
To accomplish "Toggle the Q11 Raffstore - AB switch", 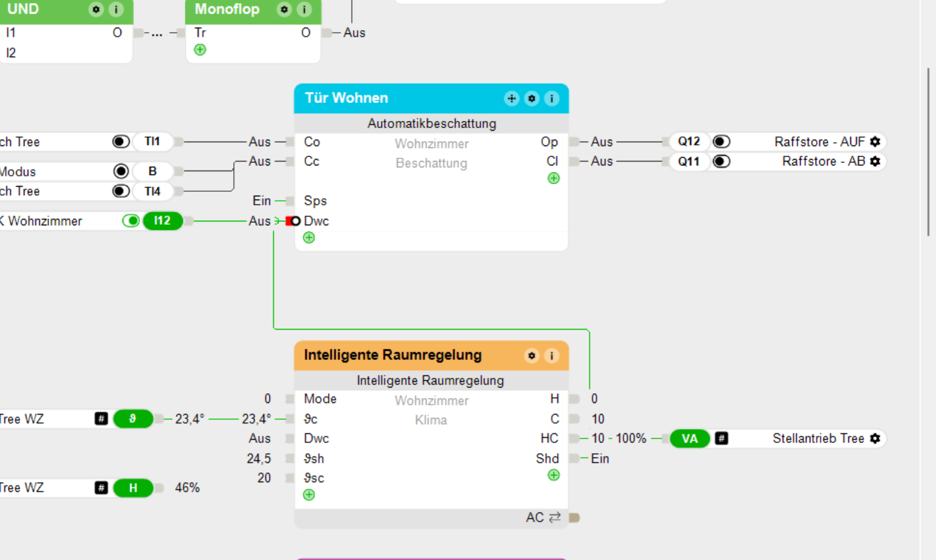I will [721, 162].
